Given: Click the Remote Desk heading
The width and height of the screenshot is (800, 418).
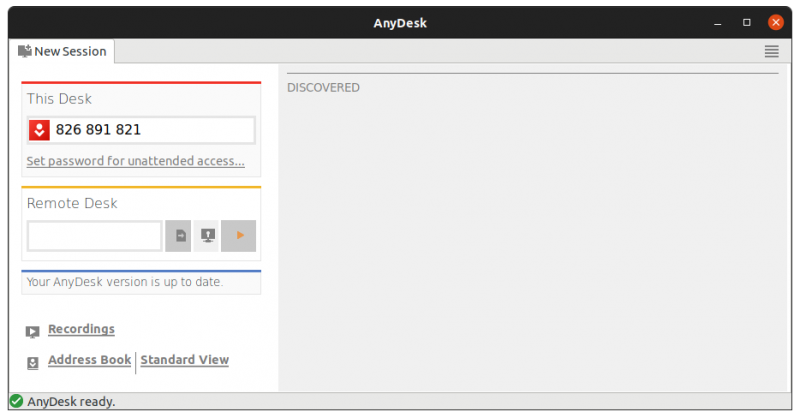Looking at the screenshot, I should pyautogui.click(x=72, y=203).
